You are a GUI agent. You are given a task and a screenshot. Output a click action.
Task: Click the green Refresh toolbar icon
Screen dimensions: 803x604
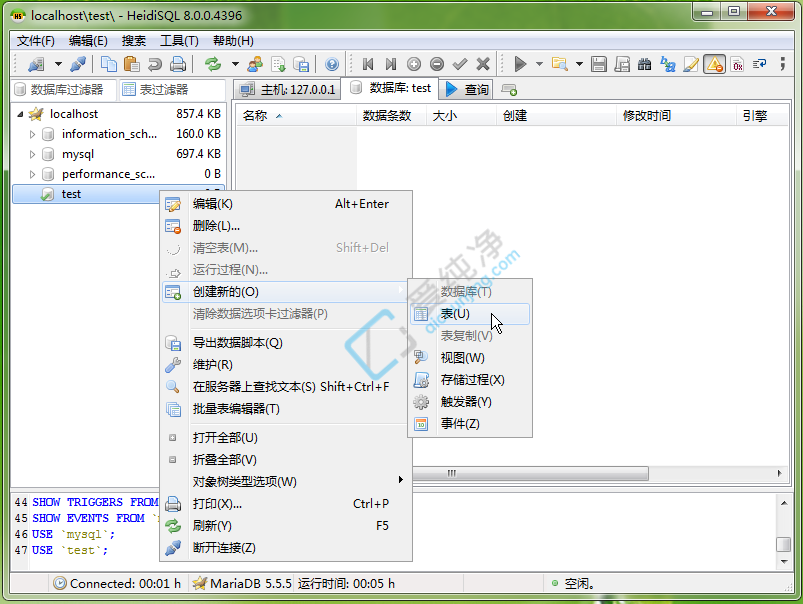coord(213,64)
